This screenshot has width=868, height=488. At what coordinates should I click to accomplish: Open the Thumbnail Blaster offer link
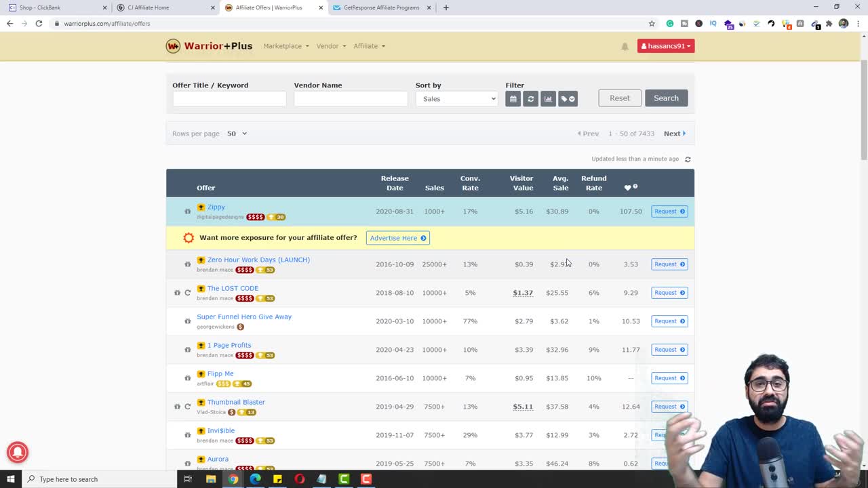point(236,402)
